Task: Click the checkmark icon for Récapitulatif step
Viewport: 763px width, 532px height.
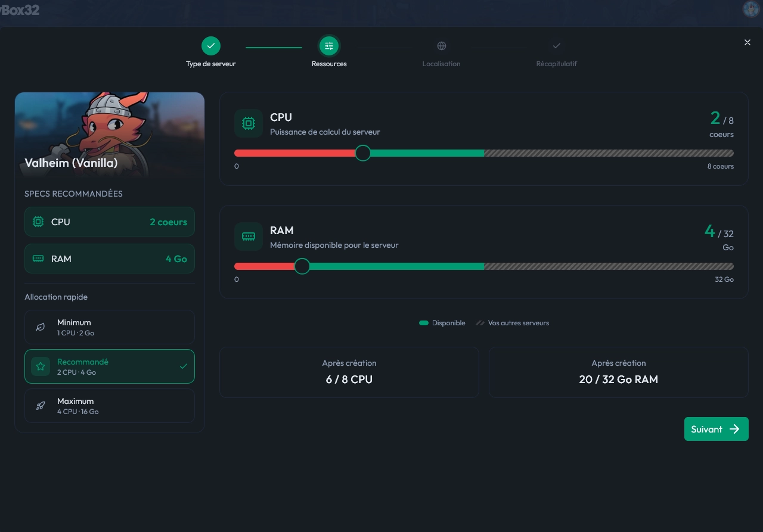Action: (x=556, y=46)
